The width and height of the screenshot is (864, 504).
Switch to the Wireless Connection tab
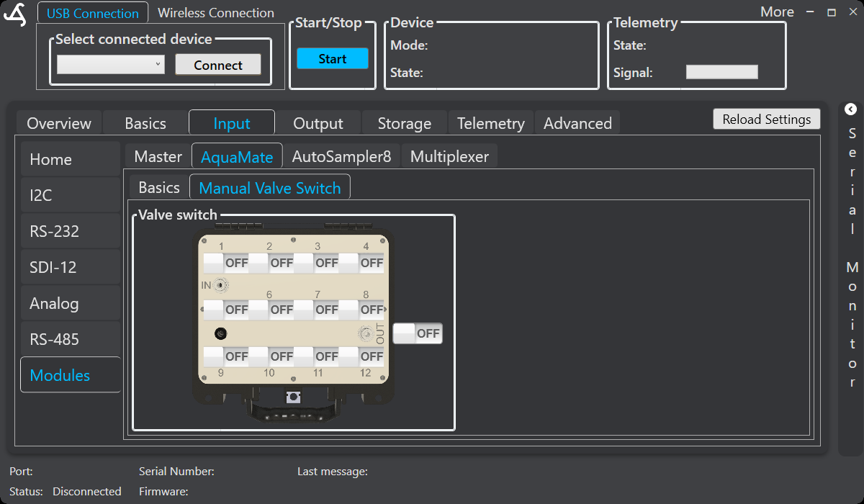coord(216,13)
